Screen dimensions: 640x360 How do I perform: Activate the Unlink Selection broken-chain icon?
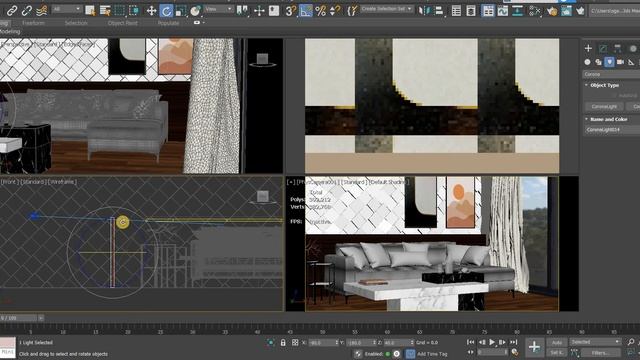(27, 10)
